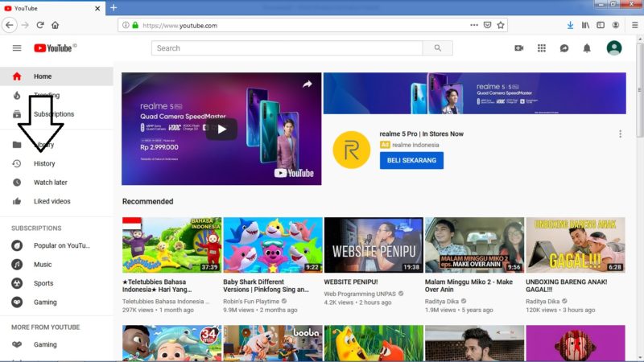Open the Booba video thumbnail
The height and width of the screenshot is (362, 644).
click(273, 343)
